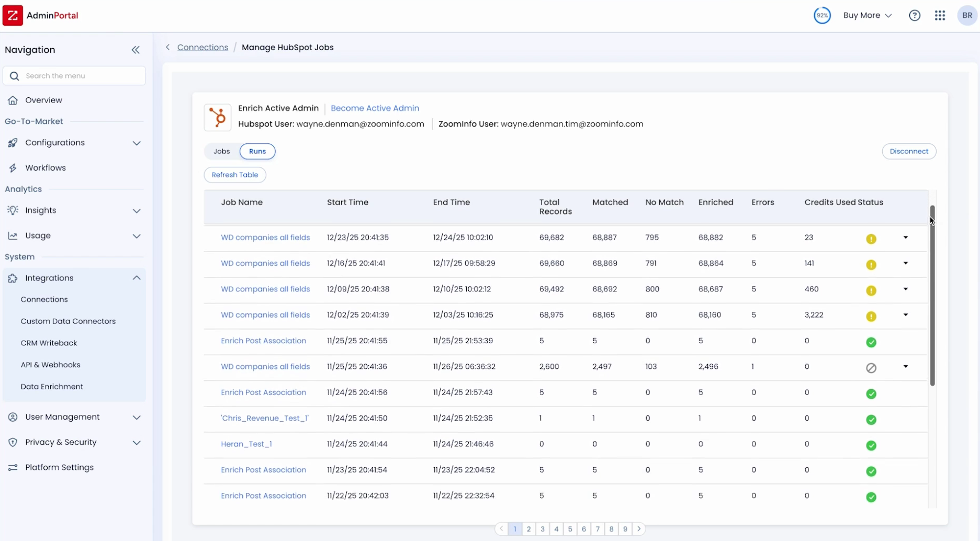The width and height of the screenshot is (980, 541).
Task: Open Custom Data Connectors menu item
Action: click(x=68, y=321)
